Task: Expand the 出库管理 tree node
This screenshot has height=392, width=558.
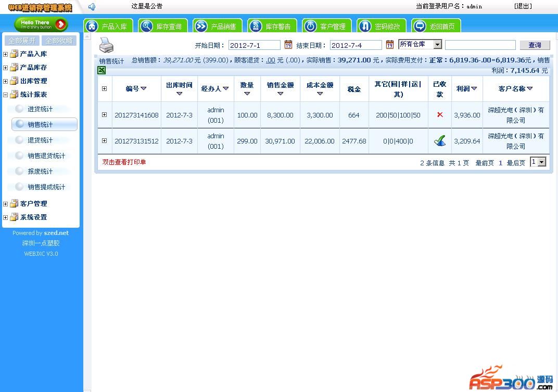Action: pos(5,82)
